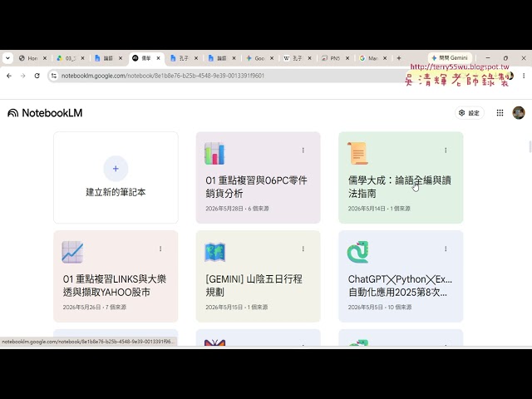Click the date 2026年5月5日 · 10 個來源
The image size is (532, 399).
pos(380,307)
